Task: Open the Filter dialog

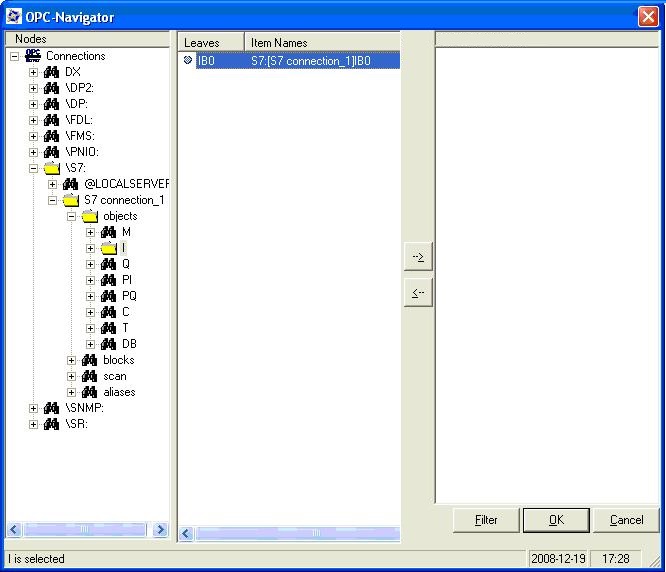Action: pos(486,520)
